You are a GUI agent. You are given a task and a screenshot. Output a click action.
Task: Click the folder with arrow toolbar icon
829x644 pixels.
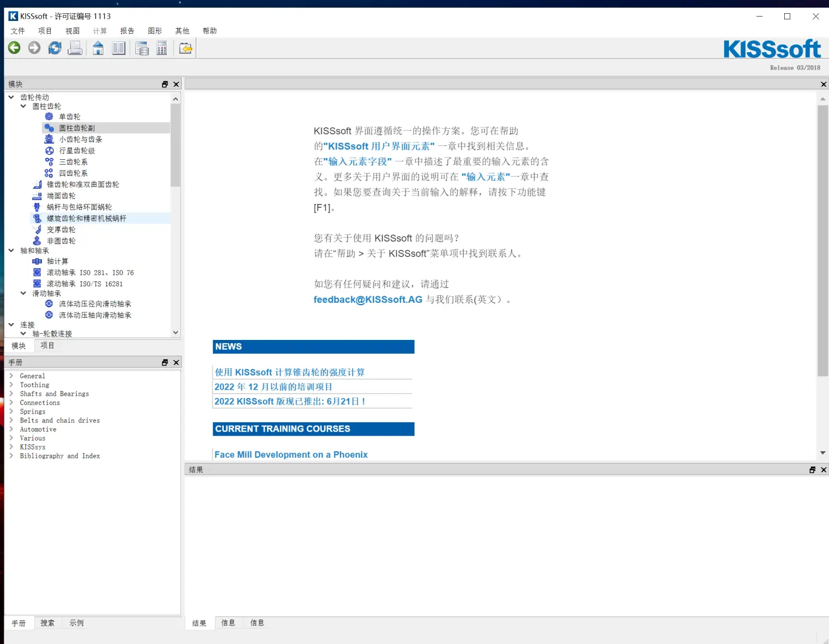186,48
